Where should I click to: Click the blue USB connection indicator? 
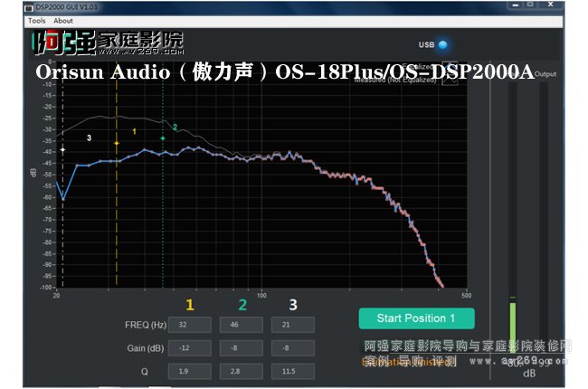pyautogui.click(x=442, y=45)
